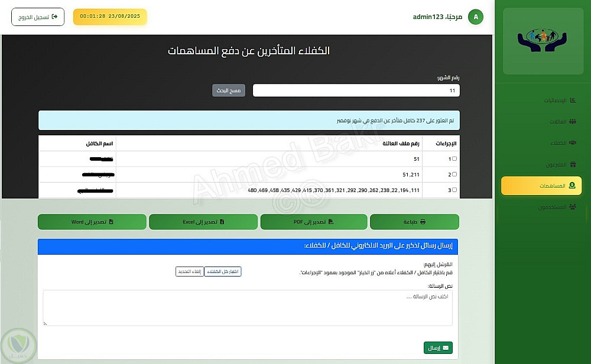
Task: Click the textarea resize handle
Action: [x=46, y=323]
